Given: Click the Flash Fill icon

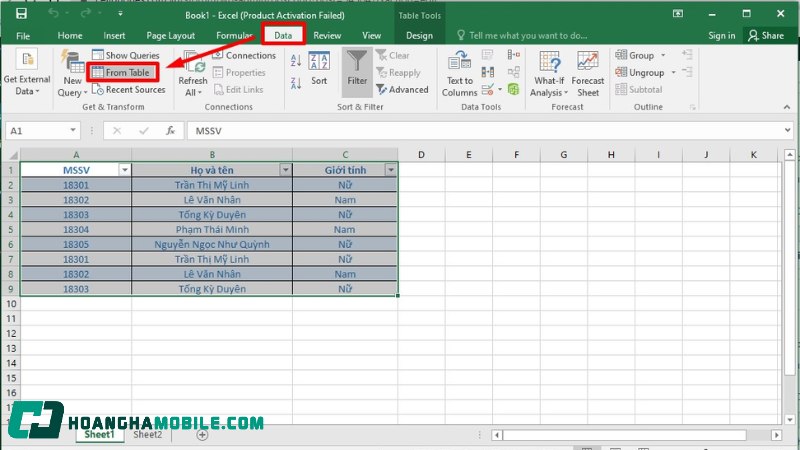Looking at the screenshot, I should (488, 55).
